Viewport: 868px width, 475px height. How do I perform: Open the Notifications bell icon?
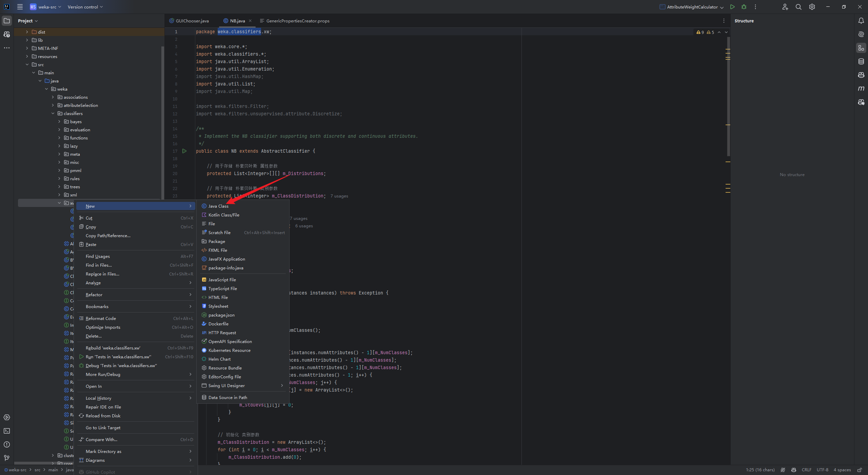tap(861, 21)
